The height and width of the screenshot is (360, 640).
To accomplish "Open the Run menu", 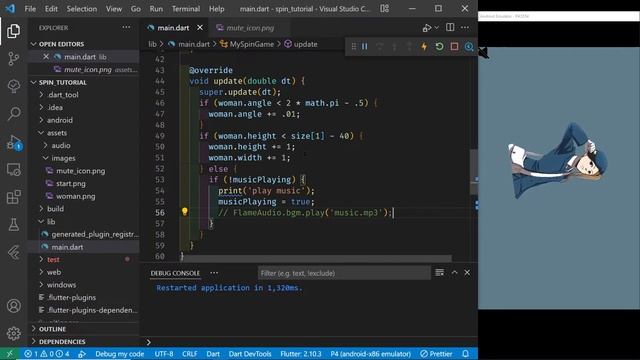I will click(x=156, y=9).
